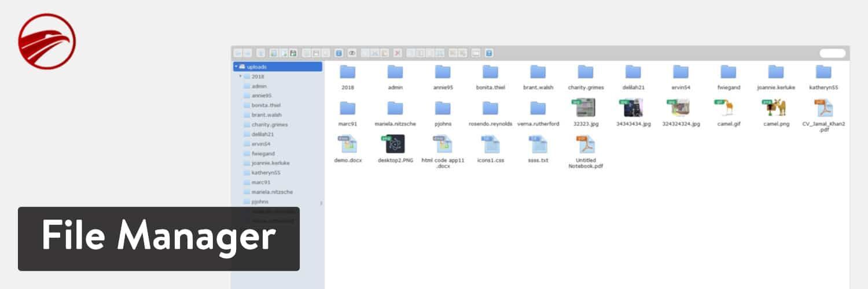This screenshot has height=289, width=868.
Task: Open help with the rightmost blue toolbar icon
Action: (489, 53)
